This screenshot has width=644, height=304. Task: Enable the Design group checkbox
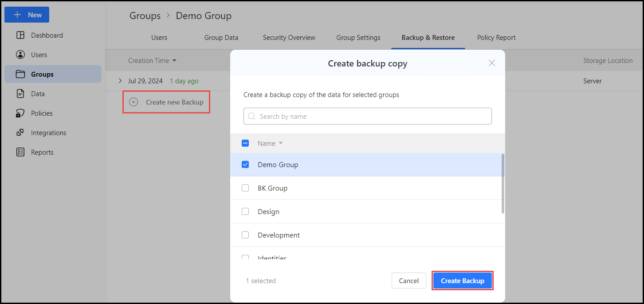coord(245,211)
